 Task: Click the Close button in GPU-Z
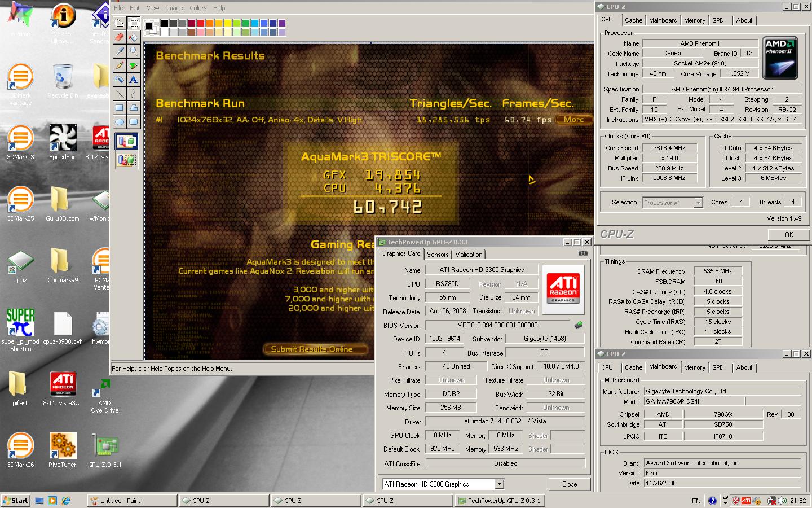tap(570, 484)
